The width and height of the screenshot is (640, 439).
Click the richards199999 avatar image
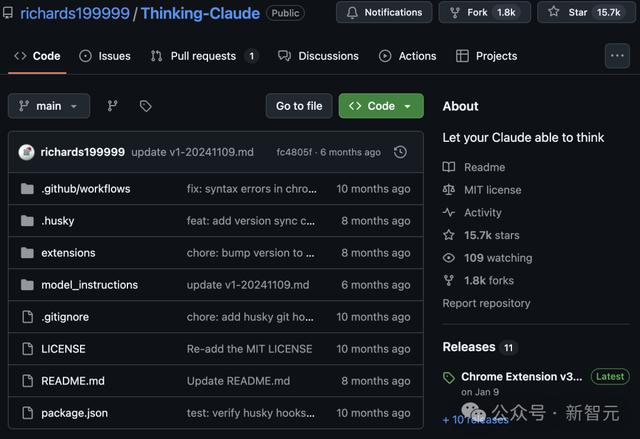[27, 152]
